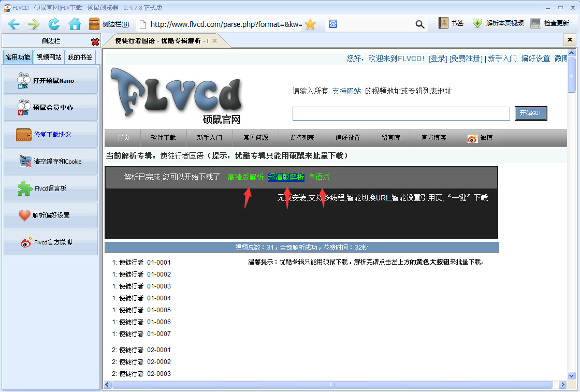The width and height of the screenshot is (580, 392).
Task: Open Flvcd留言板 in sidebar
Action: pyautogui.click(x=51, y=188)
